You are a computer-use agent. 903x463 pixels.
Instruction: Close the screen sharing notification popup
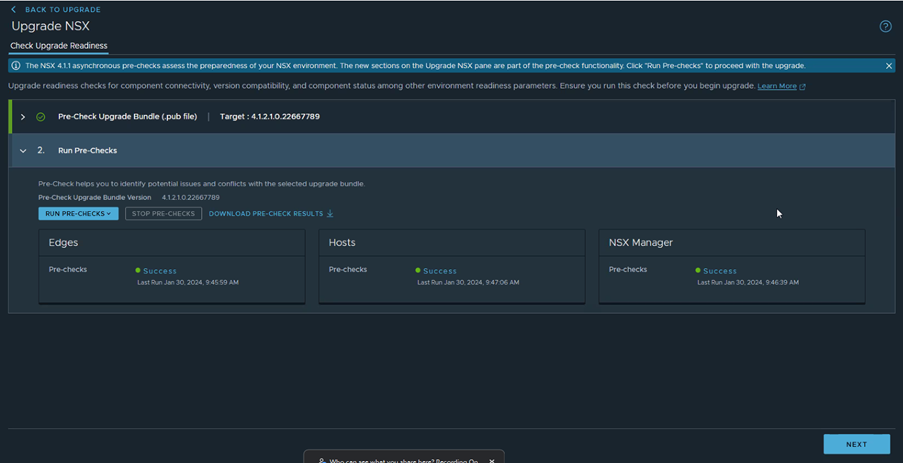pyautogui.click(x=491, y=461)
